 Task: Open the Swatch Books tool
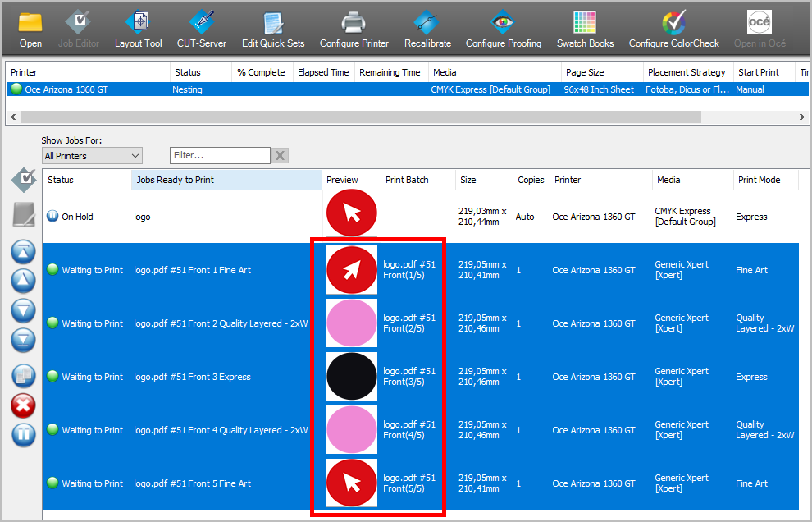coord(585,29)
